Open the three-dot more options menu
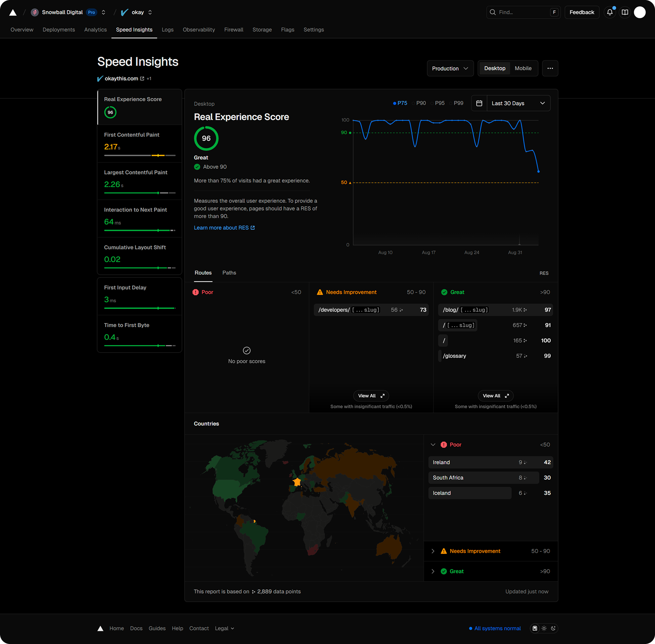The height and width of the screenshot is (644, 655). 550,68
